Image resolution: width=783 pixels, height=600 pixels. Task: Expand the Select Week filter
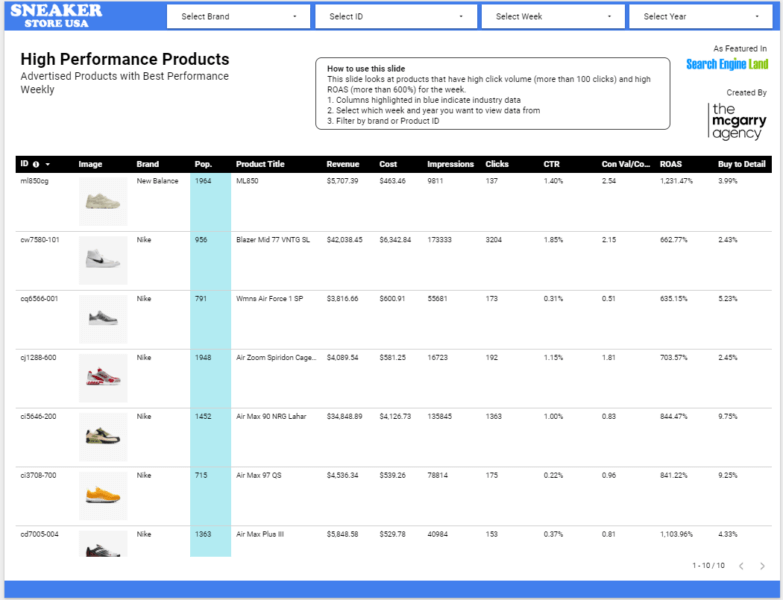click(x=552, y=17)
